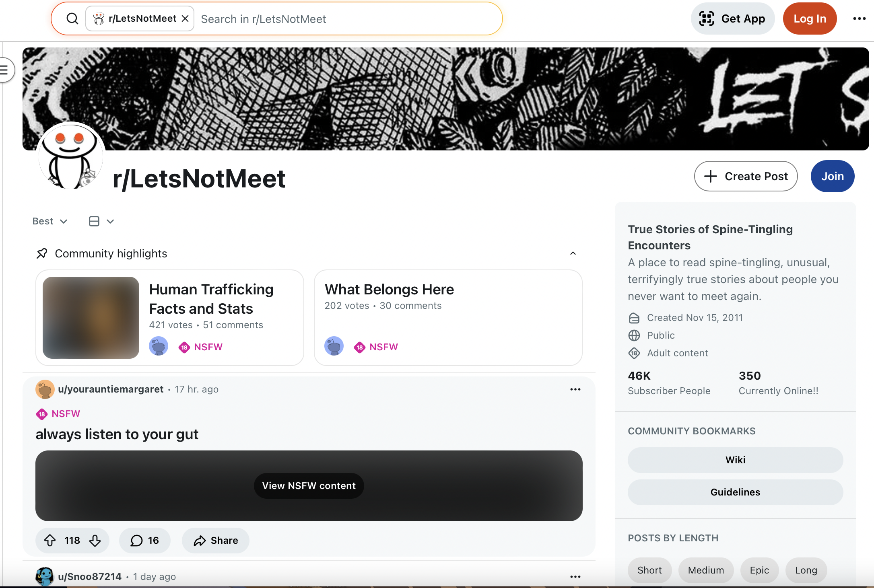874x588 pixels.
Task: Downvote the 'always listen to your gut' post
Action: tap(95, 540)
